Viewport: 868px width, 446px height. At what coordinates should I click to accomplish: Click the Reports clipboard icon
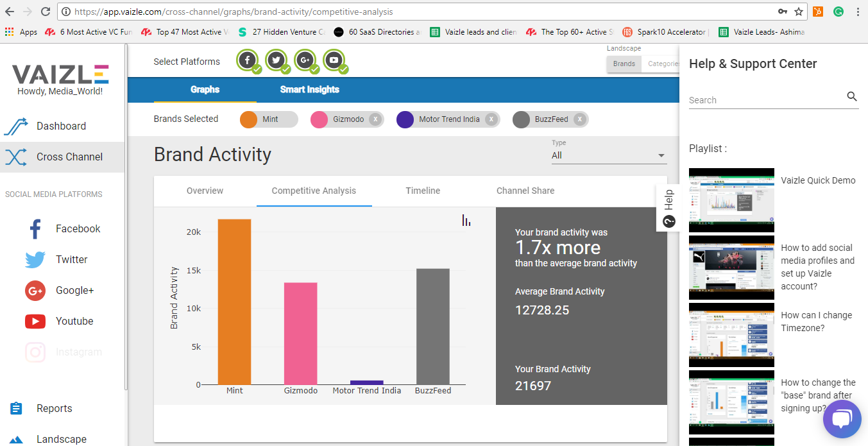[17, 409]
